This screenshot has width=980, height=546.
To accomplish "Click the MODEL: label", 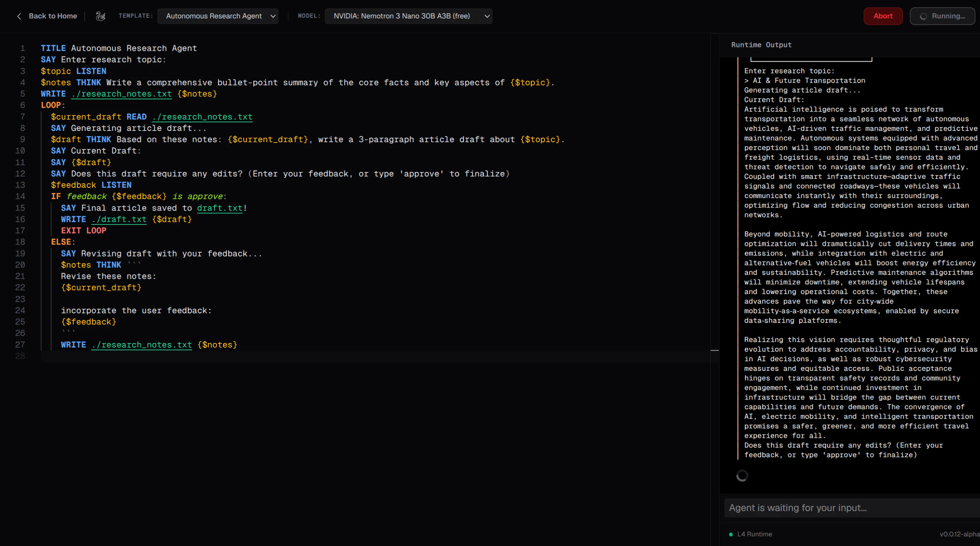I will (309, 16).
